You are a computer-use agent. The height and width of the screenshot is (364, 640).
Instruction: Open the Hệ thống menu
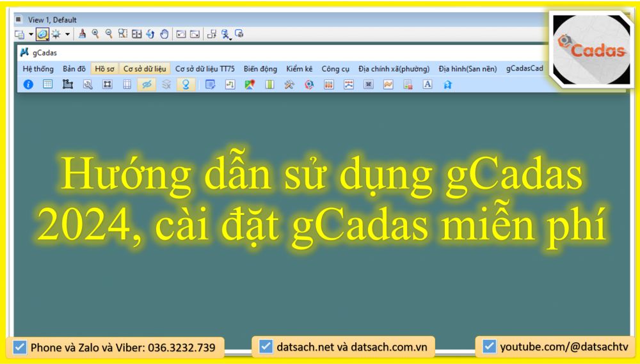38,68
